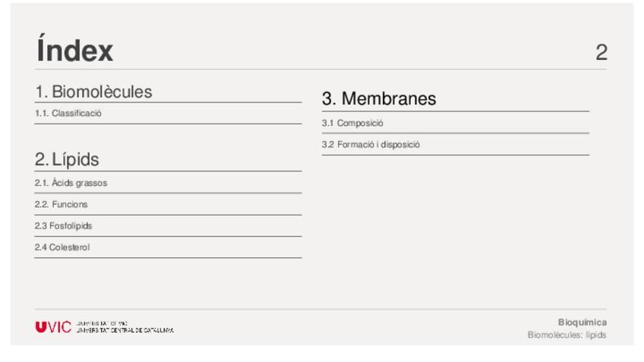Image resolution: width=644 pixels, height=362 pixels.
Task: Open the 3. Membranes section heading
Action: coord(378,99)
